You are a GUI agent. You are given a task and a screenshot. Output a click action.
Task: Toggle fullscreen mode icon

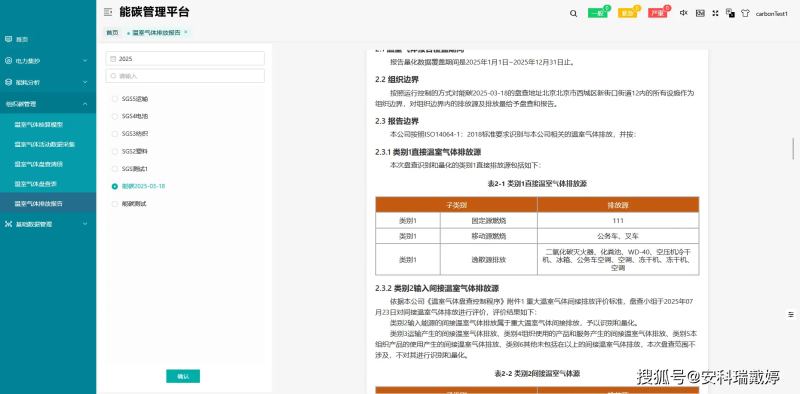[715, 13]
